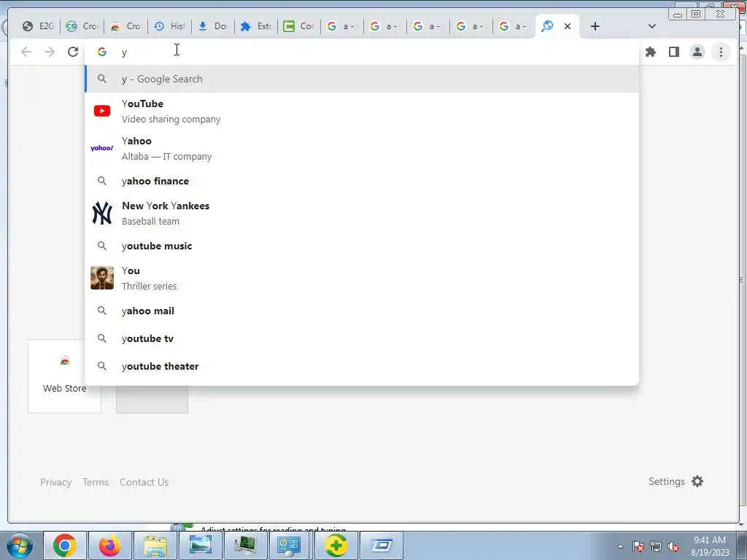Switch to the Chrome Web Store rainbow tab

coord(125,26)
